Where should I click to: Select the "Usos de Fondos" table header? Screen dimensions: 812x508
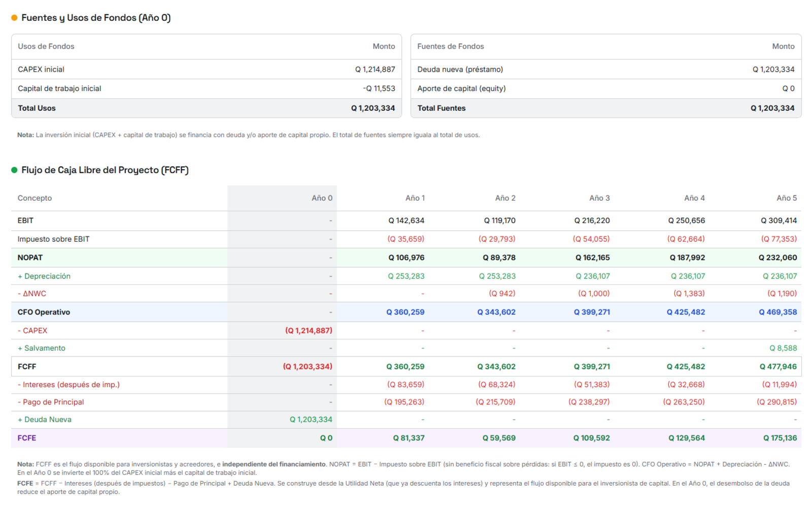[x=46, y=46]
